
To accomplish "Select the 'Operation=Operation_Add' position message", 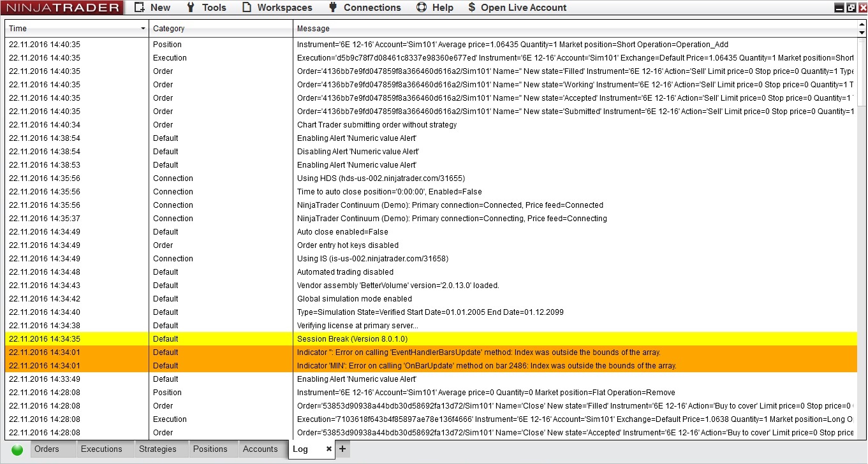I will pyautogui.click(x=513, y=45).
